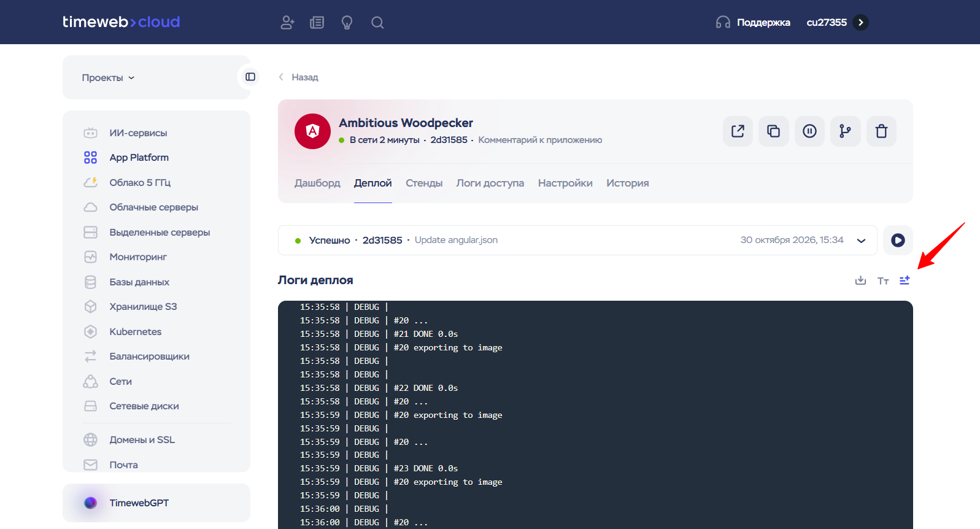Click the log lines filter icon
Screen dimensions: 980x529
(x=905, y=280)
